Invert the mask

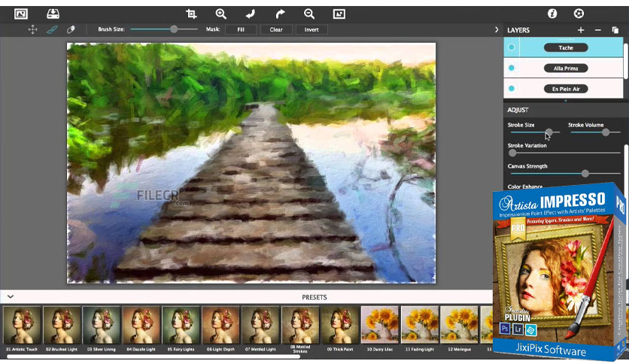coord(311,29)
